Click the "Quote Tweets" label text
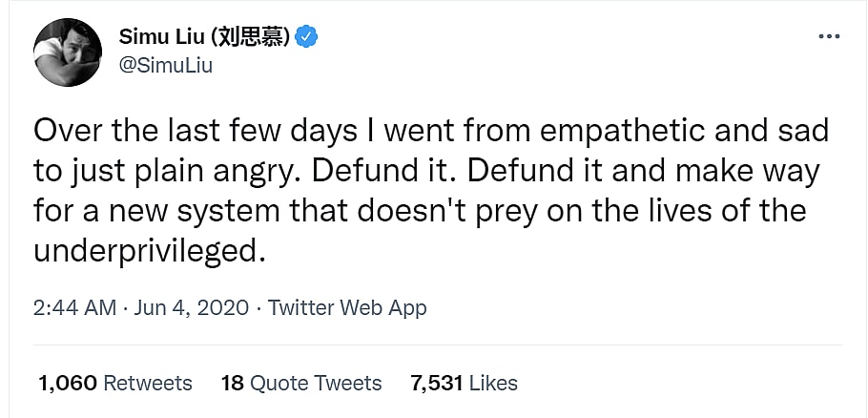Screen dimensions: 868x418 [317, 383]
